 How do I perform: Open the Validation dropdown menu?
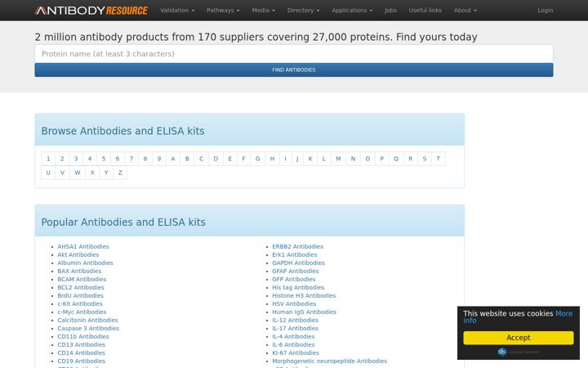(x=177, y=11)
